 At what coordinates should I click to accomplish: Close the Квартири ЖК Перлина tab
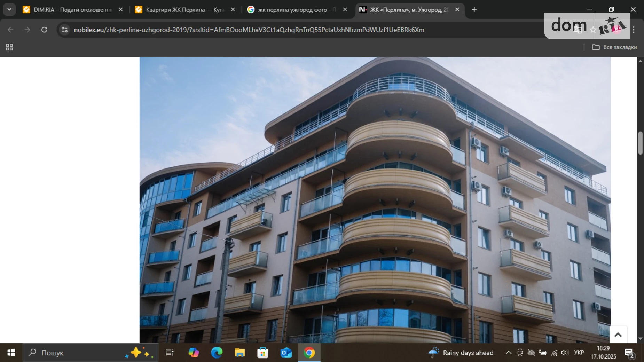(x=233, y=10)
